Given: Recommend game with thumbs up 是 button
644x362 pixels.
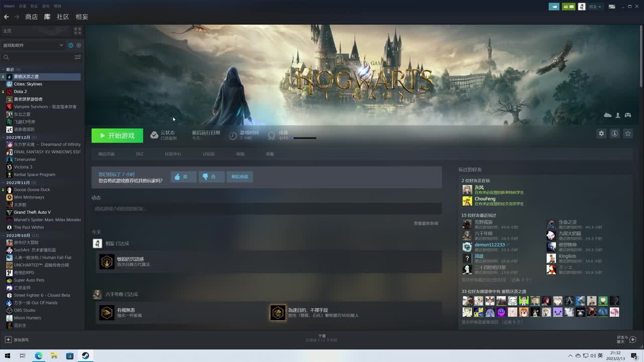Looking at the screenshot, I should coord(184,176).
